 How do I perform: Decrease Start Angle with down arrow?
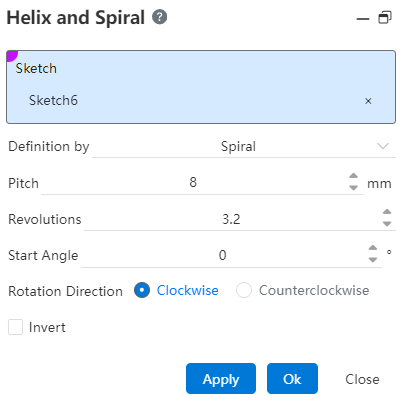(373, 260)
